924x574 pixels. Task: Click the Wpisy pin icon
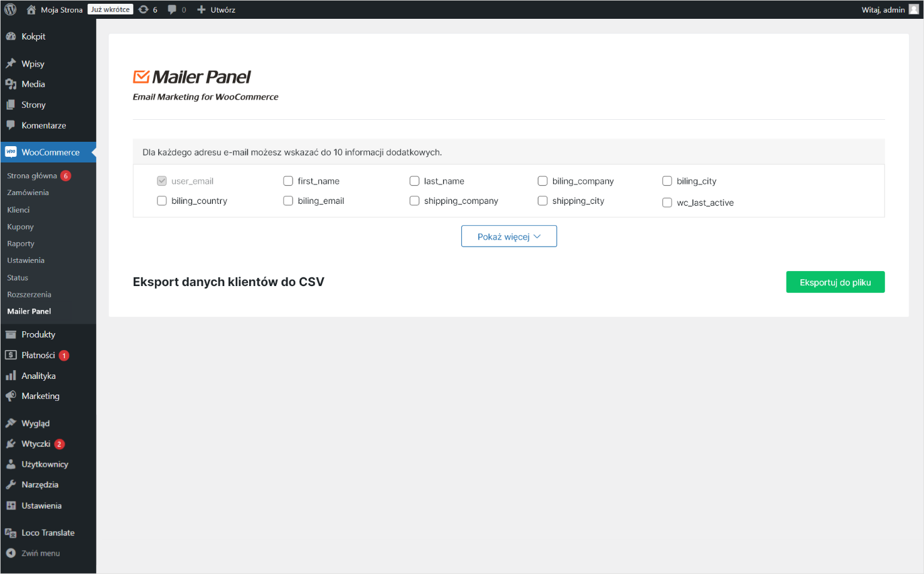point(11,63)
